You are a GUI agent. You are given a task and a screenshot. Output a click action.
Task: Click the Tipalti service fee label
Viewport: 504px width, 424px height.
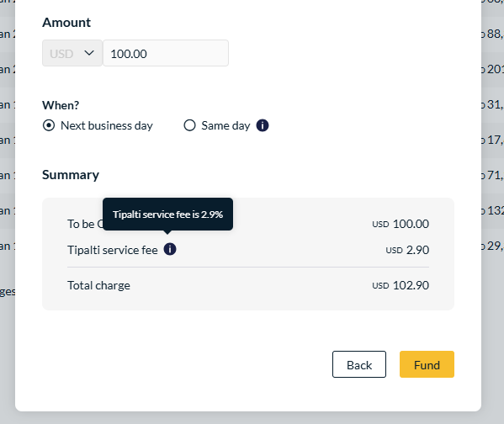tap(113, 250)
